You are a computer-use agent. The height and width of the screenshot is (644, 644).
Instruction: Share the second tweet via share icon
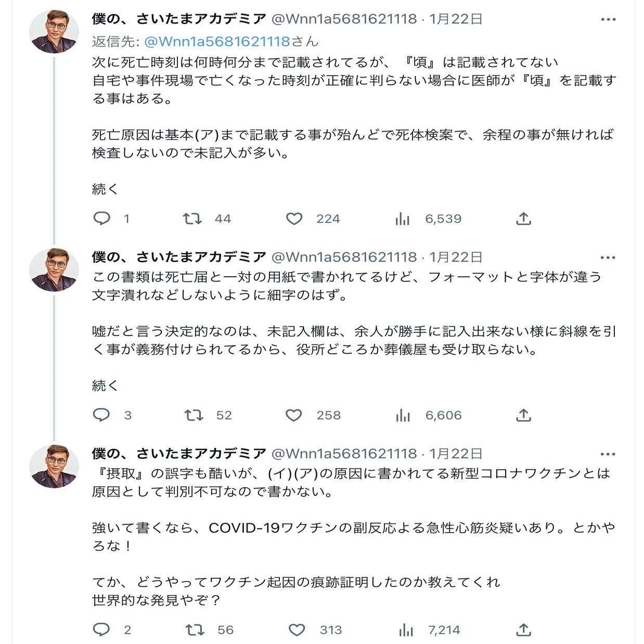point(523,415)
